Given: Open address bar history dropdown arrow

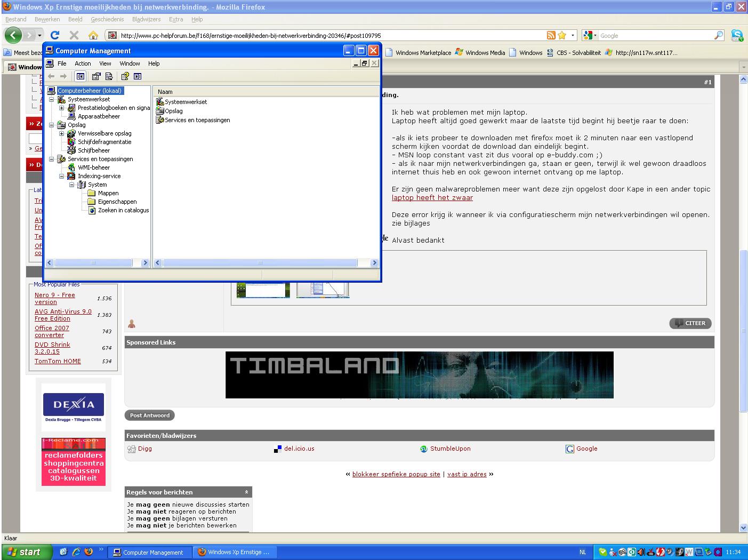Looking at the screenshot, I should 573,35.
